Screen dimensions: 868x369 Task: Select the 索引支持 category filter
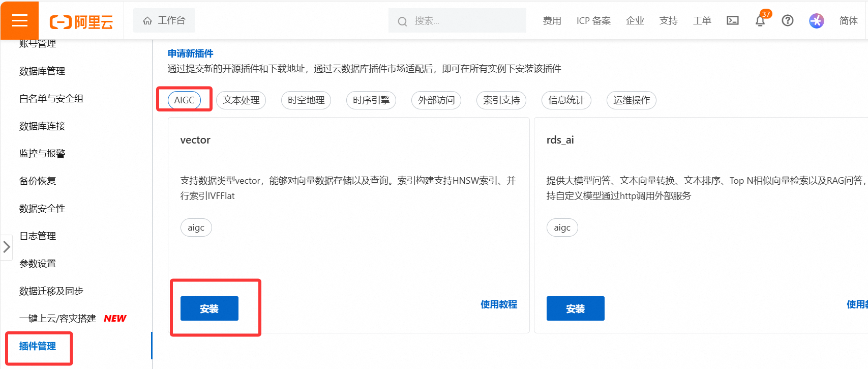pos(501,100)
